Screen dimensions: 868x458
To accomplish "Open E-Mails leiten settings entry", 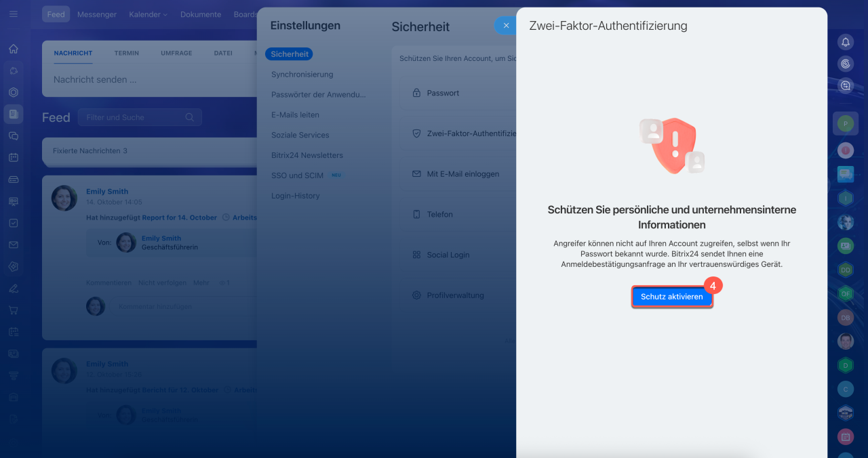I will point(295,115).
